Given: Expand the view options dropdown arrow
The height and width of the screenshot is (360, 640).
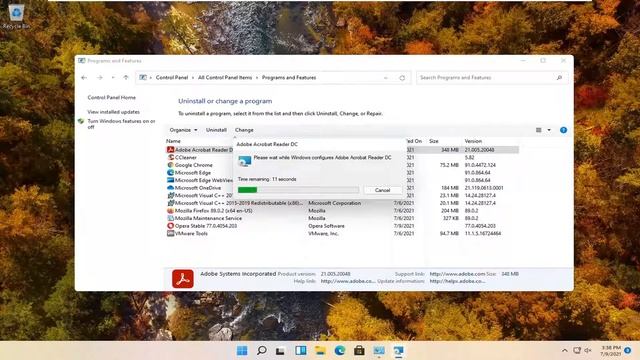Looking at the screenshot, I should (549, 130).
